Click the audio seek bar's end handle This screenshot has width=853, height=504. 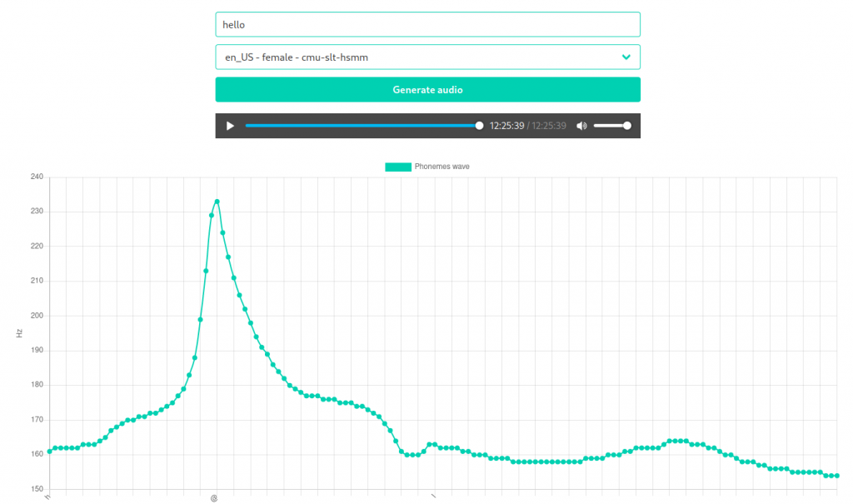(x=479, y=126)
